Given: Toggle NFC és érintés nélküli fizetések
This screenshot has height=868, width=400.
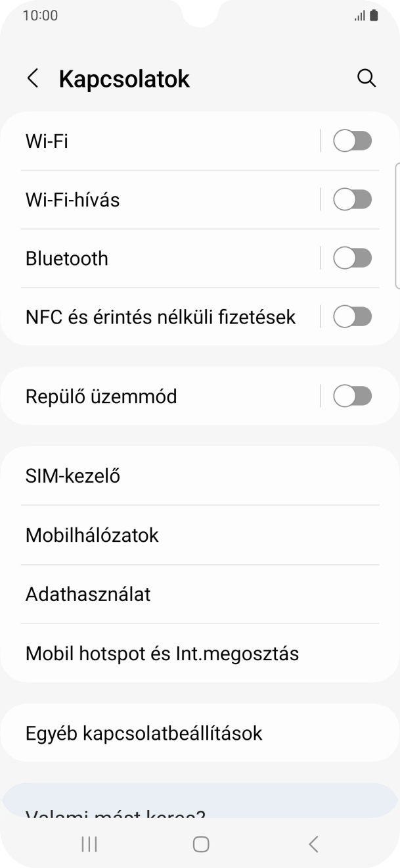Looking at the screenshot, I should 352,316.
